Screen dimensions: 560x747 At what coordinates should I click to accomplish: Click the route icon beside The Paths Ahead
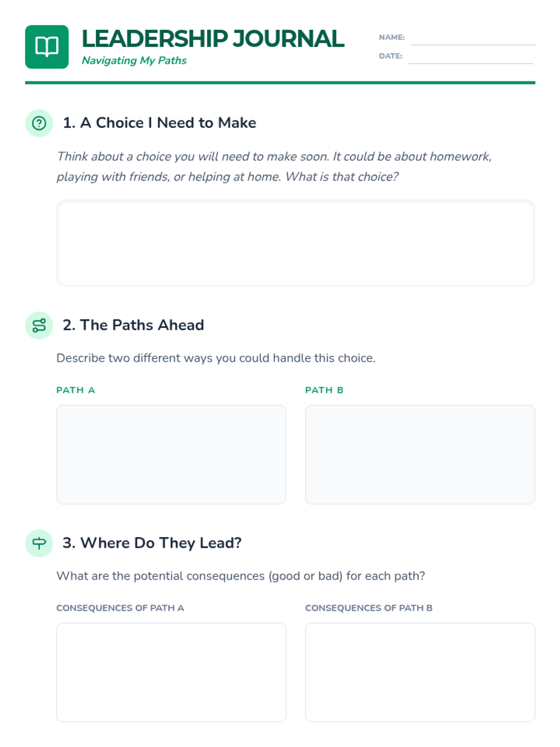39,325
